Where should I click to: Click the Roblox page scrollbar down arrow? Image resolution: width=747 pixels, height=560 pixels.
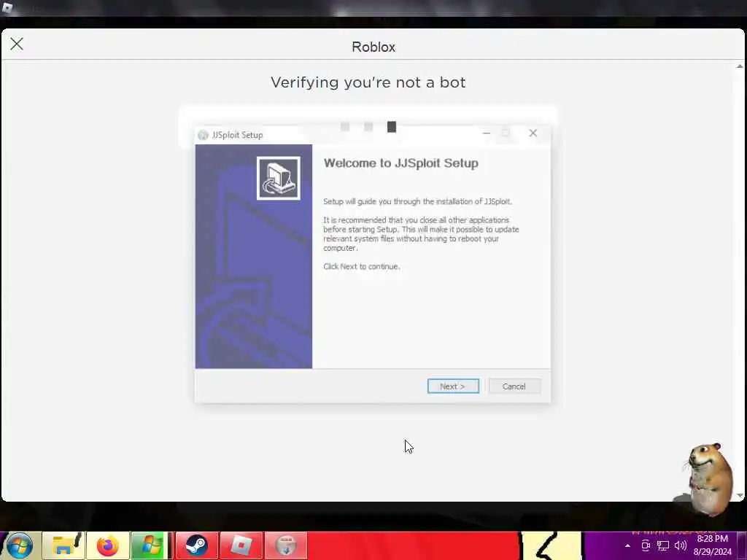pyautogui.click(x=740, y=496)
